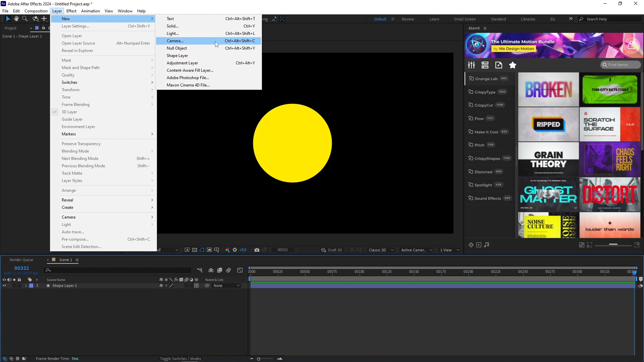Click the snapshot camera icon
The width and height of the screenshot is (644, 362).
coord(257,250)
